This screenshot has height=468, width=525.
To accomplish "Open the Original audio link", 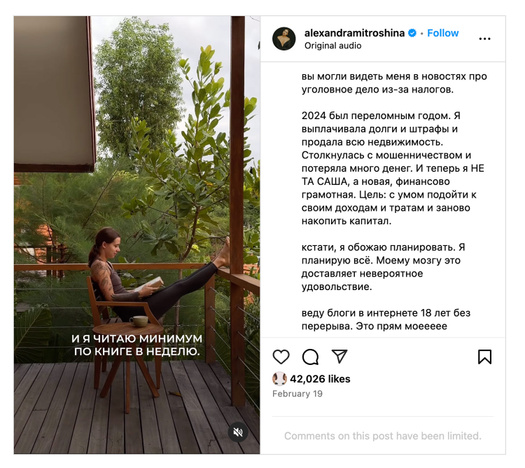I will click(x=333, y=46).
